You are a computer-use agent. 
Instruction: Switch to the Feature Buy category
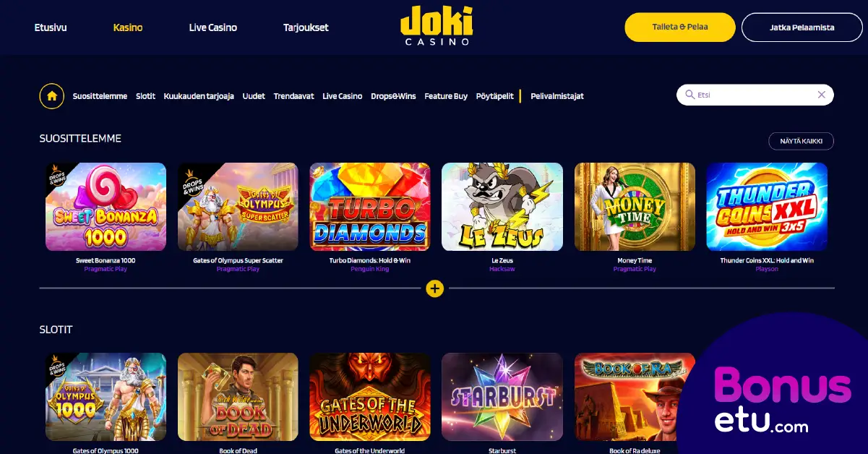point(446,96)
